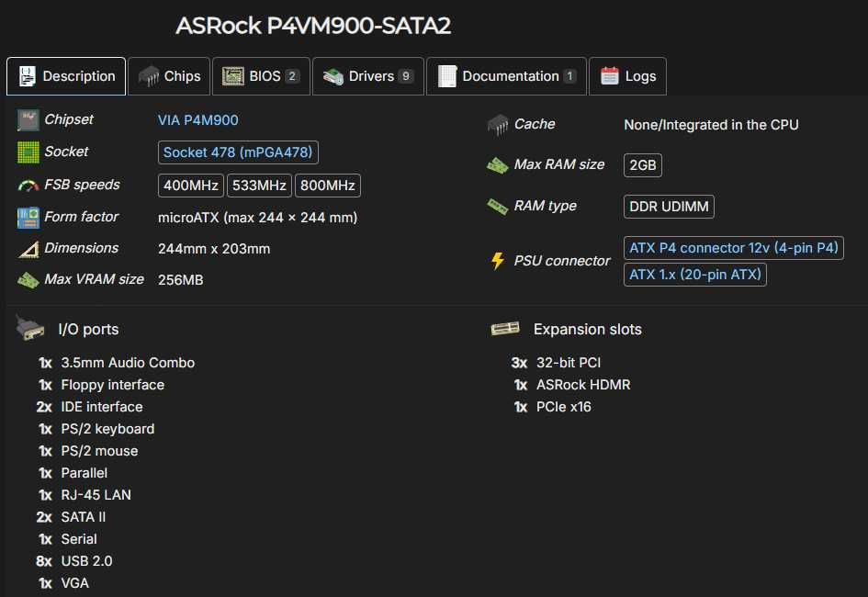This screenshot has width=868, height=597.
Task: Open the BIOS tab
Action: (x=261, y=76)
